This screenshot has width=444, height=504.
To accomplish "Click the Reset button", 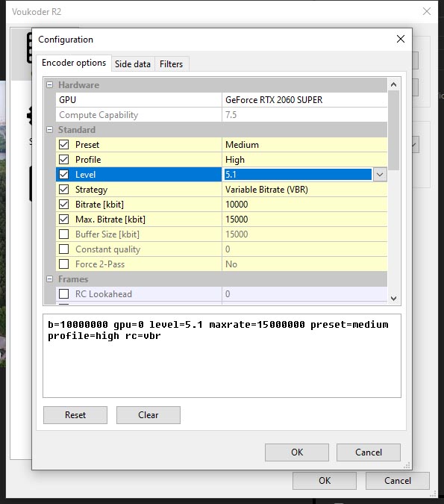I will pos(75,415).
